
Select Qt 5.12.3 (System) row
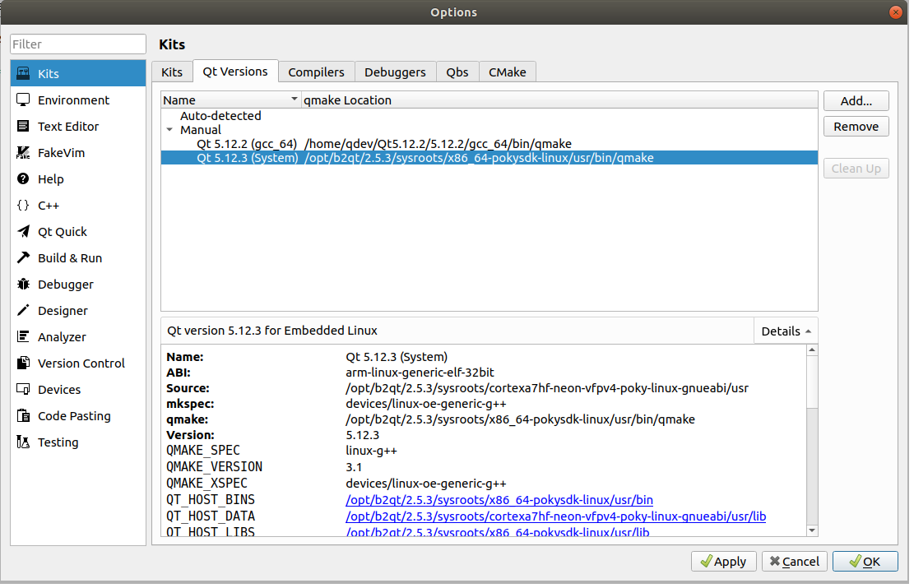(x=489, y=158)
